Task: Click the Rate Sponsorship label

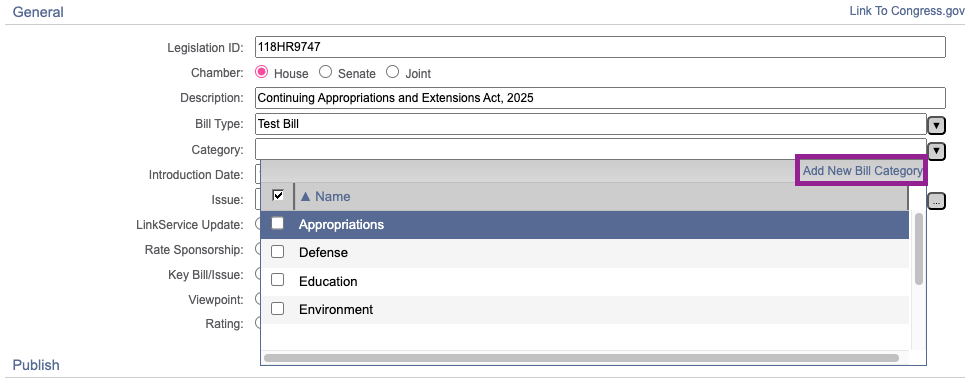Action: (x=194, y=250)
